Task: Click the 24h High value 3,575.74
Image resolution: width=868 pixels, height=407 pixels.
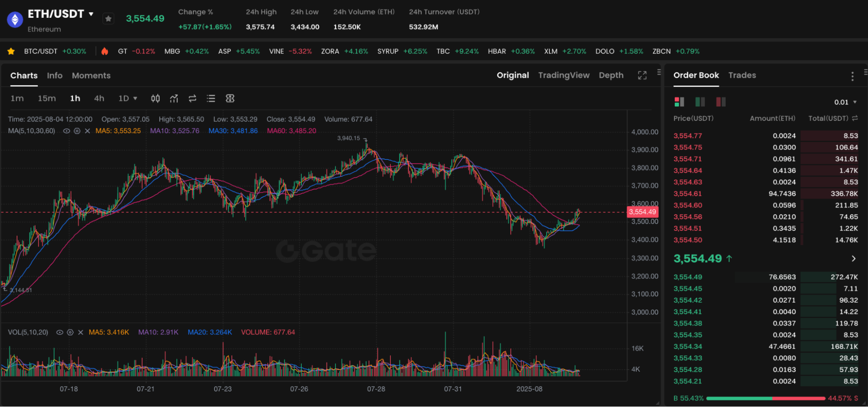Action: point(260,27)
